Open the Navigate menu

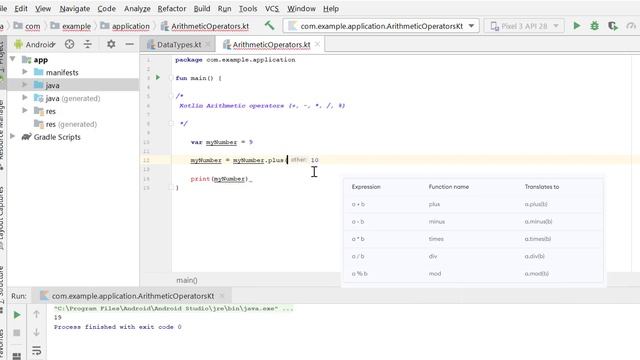[75, 9]
